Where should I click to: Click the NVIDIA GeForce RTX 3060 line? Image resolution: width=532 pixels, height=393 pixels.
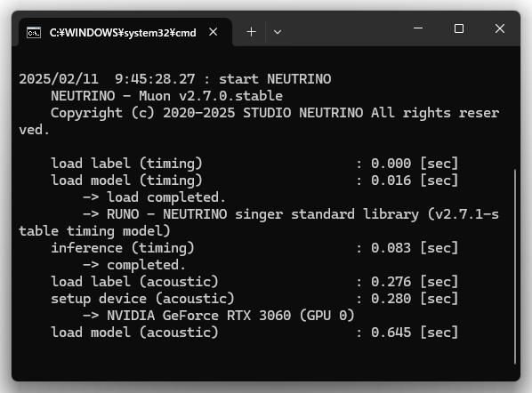(x=219, y=316)
